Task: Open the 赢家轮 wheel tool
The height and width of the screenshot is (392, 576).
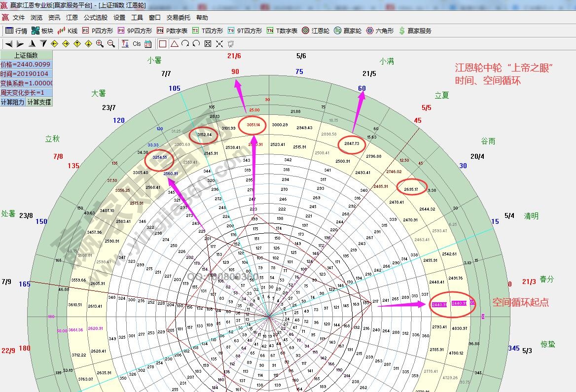Action: (348, 31)
